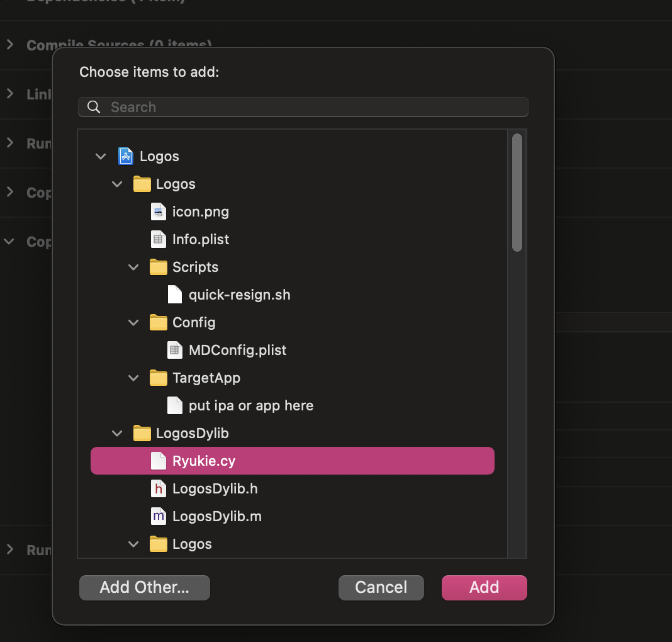Select the icon.png image file icon

(159, 211)
